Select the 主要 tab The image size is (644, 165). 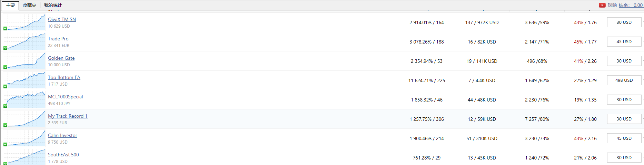tap(10, 5)
